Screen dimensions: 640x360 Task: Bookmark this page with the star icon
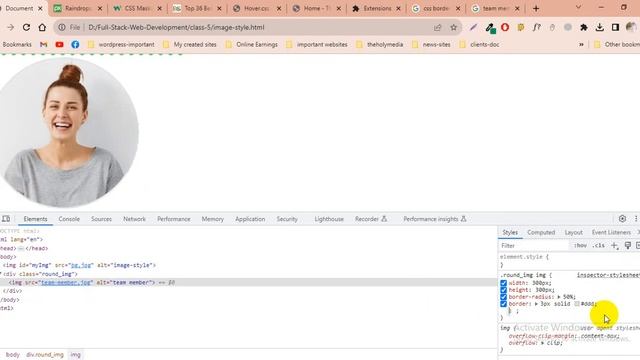[x=453, y=27]
